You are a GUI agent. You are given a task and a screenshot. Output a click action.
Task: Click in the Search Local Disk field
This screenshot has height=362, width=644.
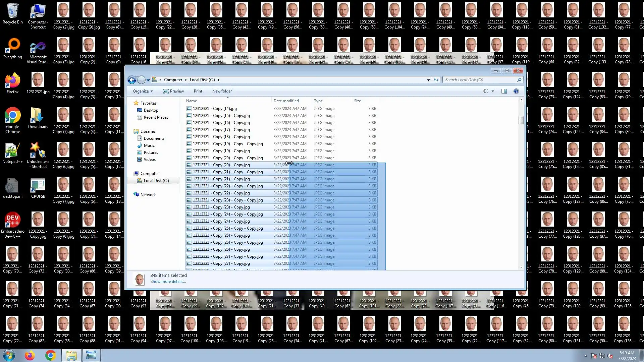[x=480, y=80]
